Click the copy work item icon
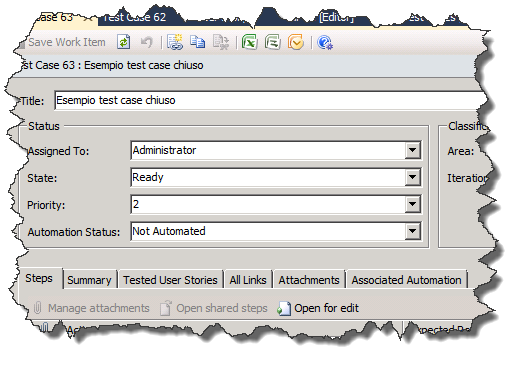 coord(197,42)
